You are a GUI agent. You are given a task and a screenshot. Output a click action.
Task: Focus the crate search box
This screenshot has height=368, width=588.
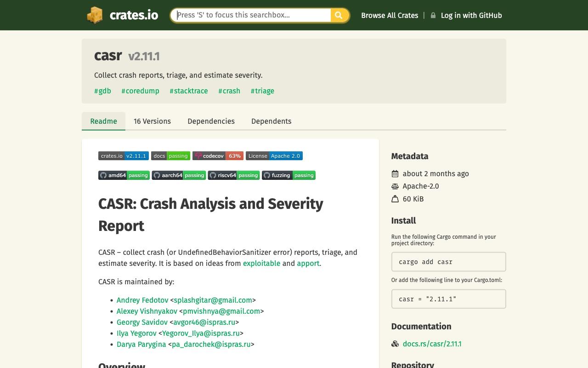(251, 15)
